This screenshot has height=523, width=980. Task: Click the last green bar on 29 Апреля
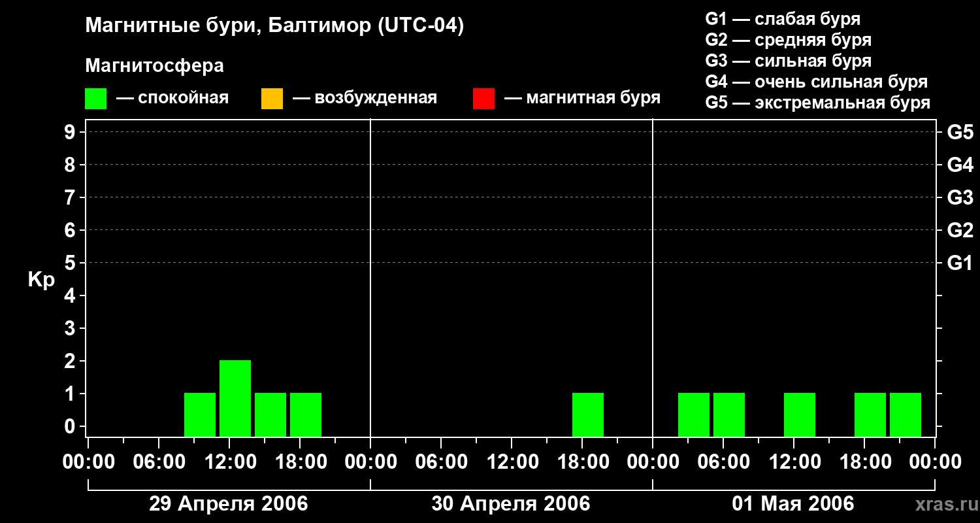pos(306,414)
